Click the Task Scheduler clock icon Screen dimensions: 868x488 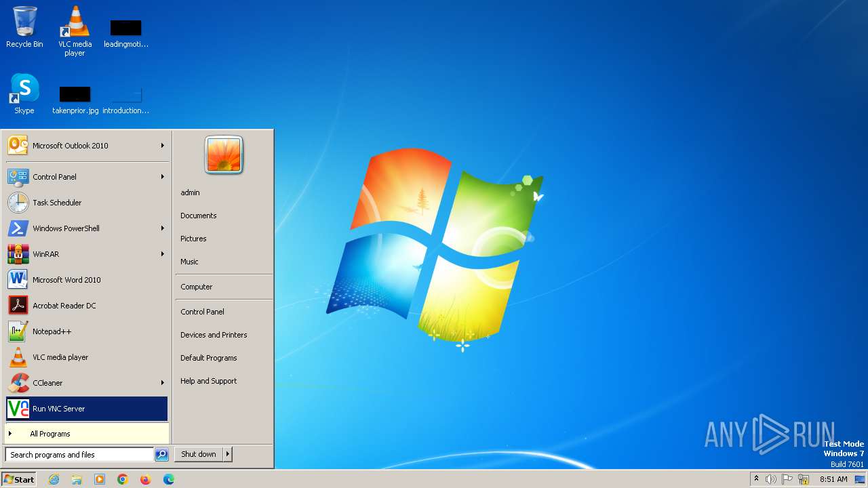[18, 202]
